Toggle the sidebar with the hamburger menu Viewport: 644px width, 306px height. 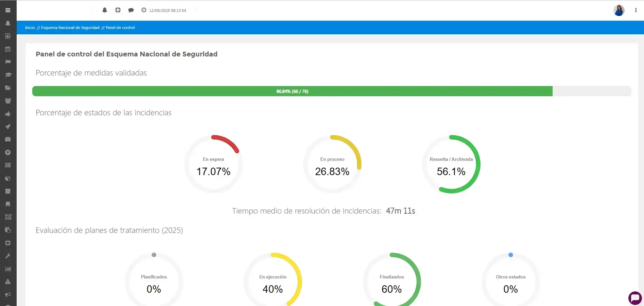8,10
